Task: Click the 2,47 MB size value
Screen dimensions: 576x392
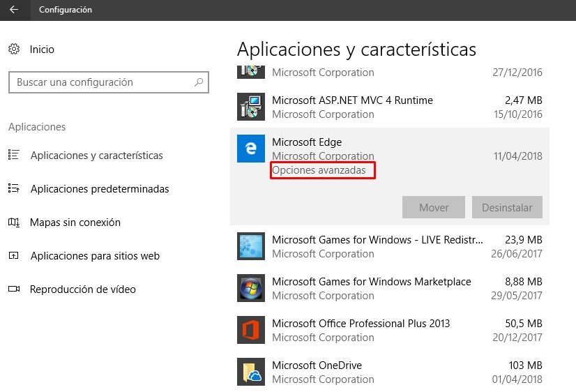Action: [x=524, y=100]
